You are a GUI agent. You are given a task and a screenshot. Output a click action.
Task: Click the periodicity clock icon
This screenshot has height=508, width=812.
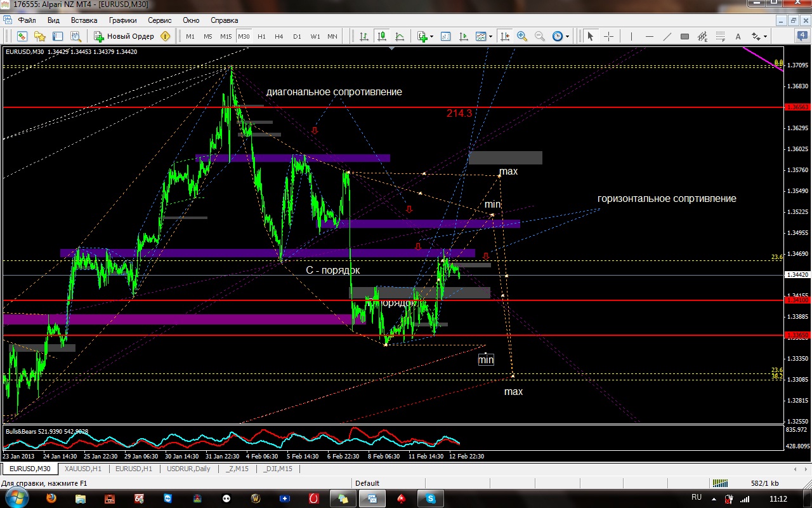click(x=558, y=36)
